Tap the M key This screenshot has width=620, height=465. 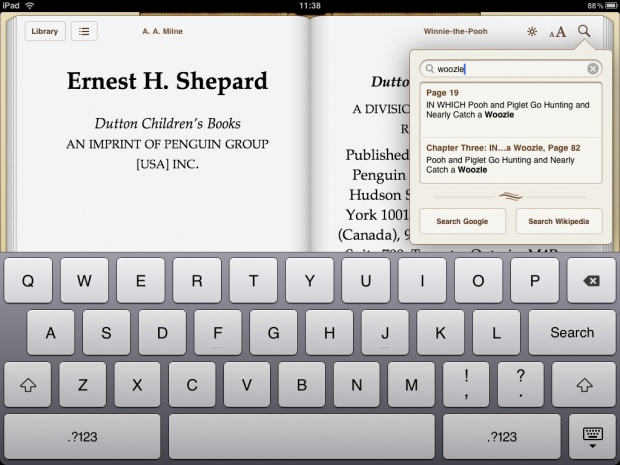click(x=411, y=384)
